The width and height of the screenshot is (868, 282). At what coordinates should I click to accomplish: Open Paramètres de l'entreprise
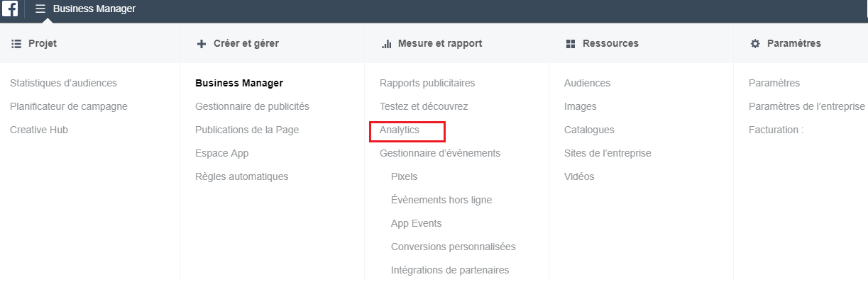point(807,106)
